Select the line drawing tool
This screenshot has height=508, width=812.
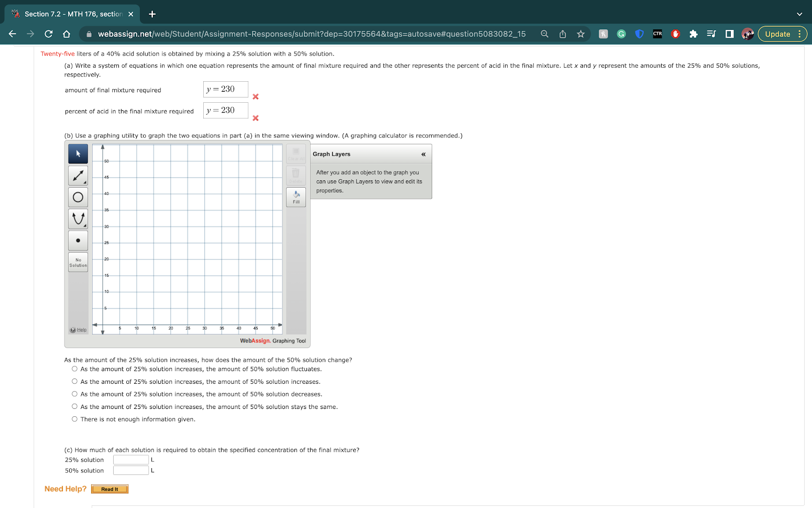pos(78,176)
